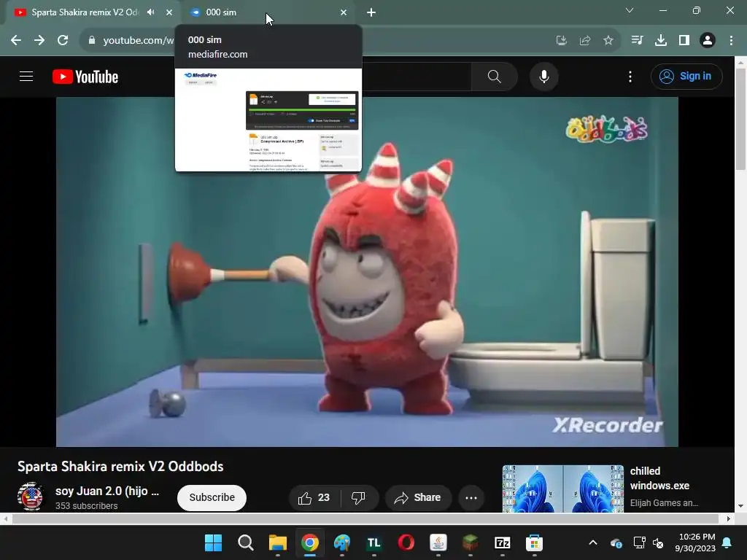Open the Paint app in taskbar
The image size is (747, 560).
[x=342, y=542]
